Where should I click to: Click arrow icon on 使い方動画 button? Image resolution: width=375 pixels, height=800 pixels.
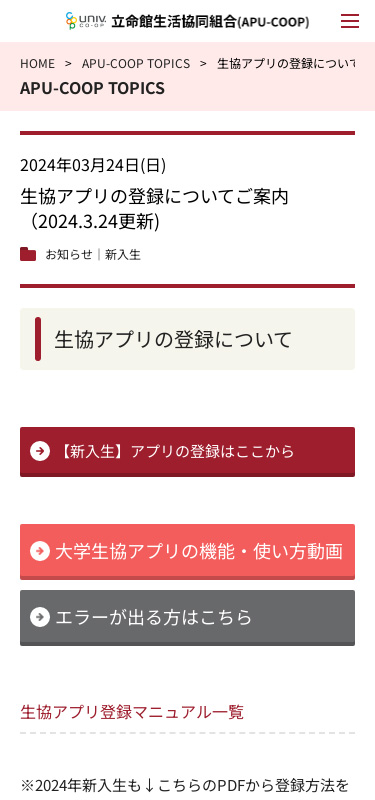click(x=40, y=551)
